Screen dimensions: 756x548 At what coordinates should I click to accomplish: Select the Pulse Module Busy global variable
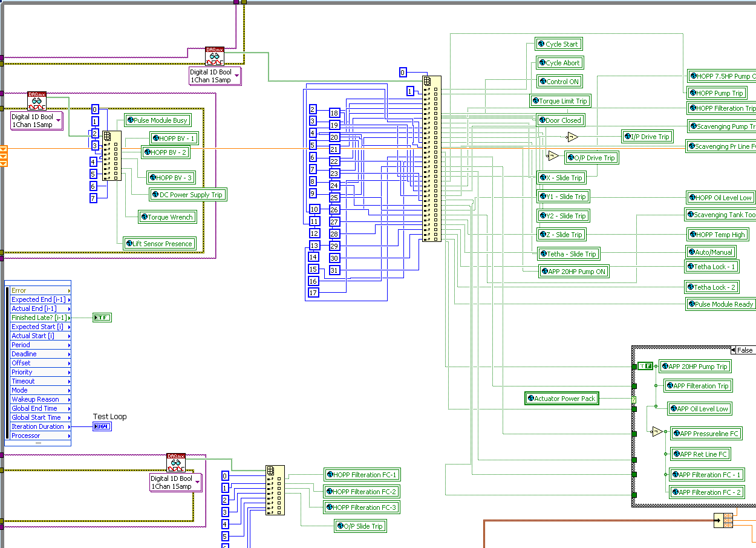point(157,120)
